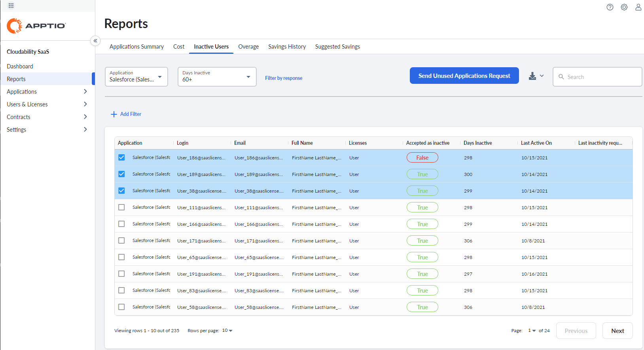The height and width of the screenshot is (350, 644).
Task: Uncheck the User_186 row checkbox
Action: pos(121,157)
